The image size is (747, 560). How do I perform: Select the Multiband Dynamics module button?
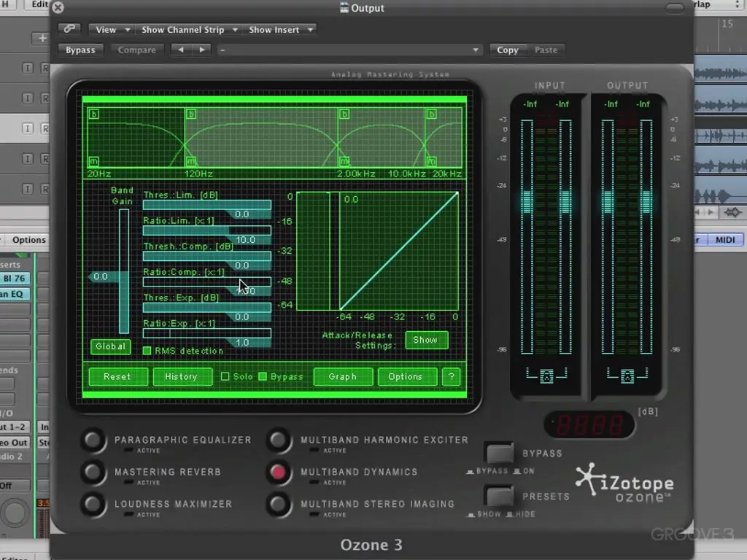(279, 472)
